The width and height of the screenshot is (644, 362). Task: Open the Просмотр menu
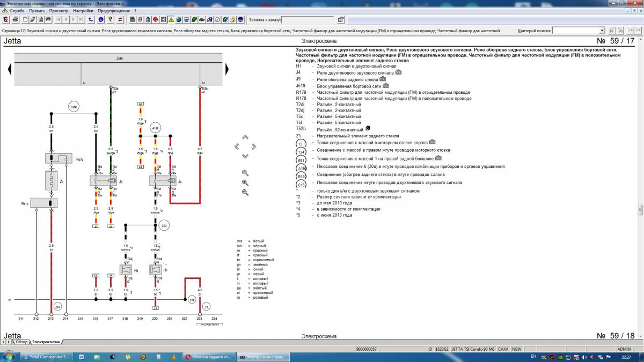[x=58, y=11]
